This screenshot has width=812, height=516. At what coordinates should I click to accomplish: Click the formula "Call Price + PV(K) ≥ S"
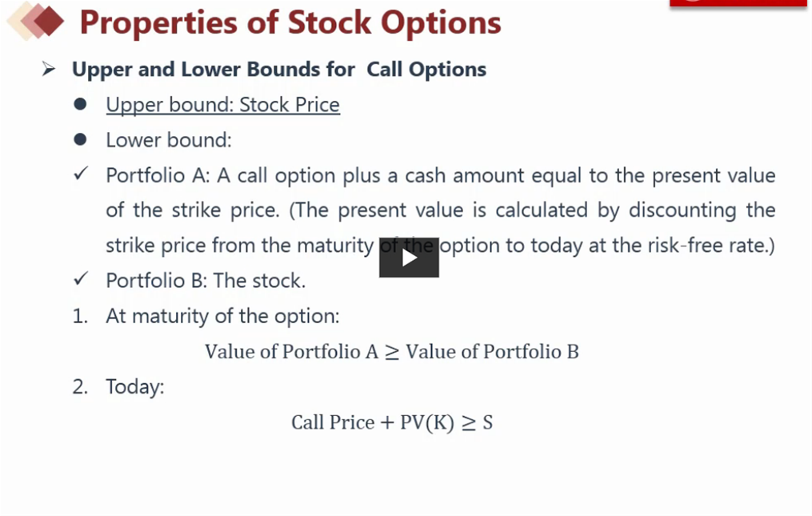pos(392,422)
